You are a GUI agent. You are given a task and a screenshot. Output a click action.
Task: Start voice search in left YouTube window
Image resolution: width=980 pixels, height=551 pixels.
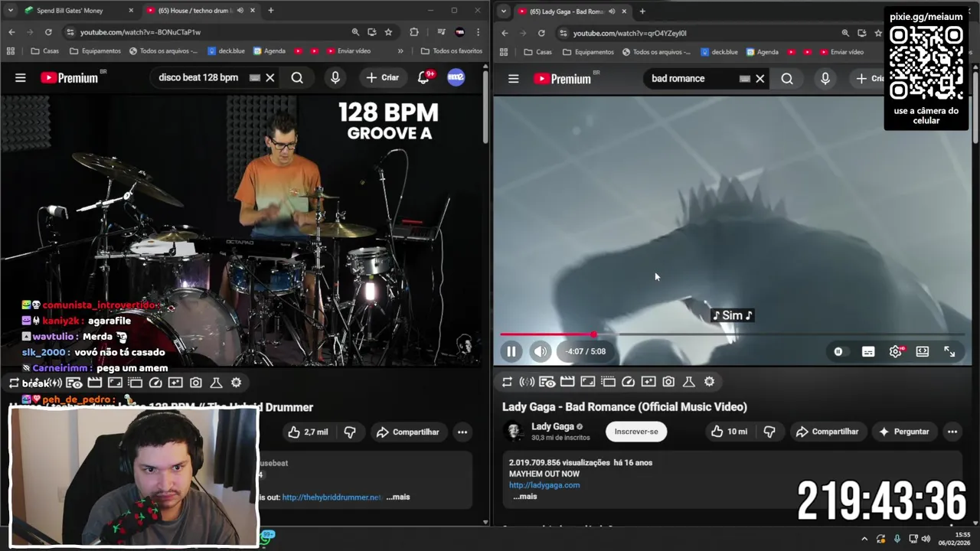click(x=335, y=77)
